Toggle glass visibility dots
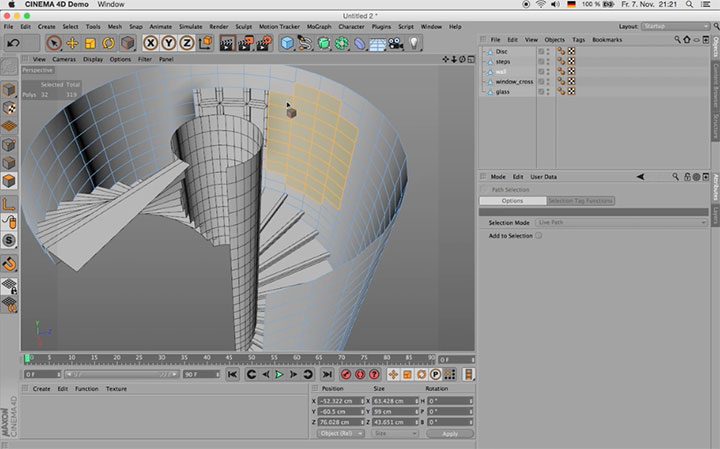 click(548, 92)
